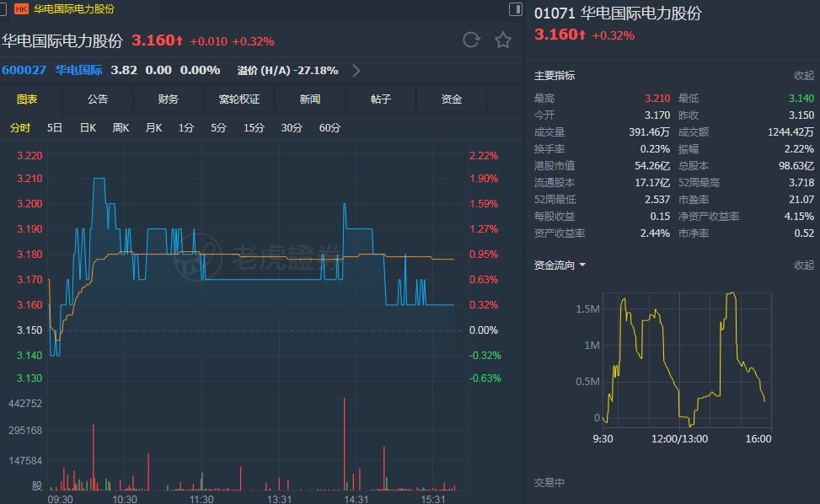Toggle the side panel layout icon
Image resolution: width=820 pixels, height=504 pixels.
(x=515, y=9)
